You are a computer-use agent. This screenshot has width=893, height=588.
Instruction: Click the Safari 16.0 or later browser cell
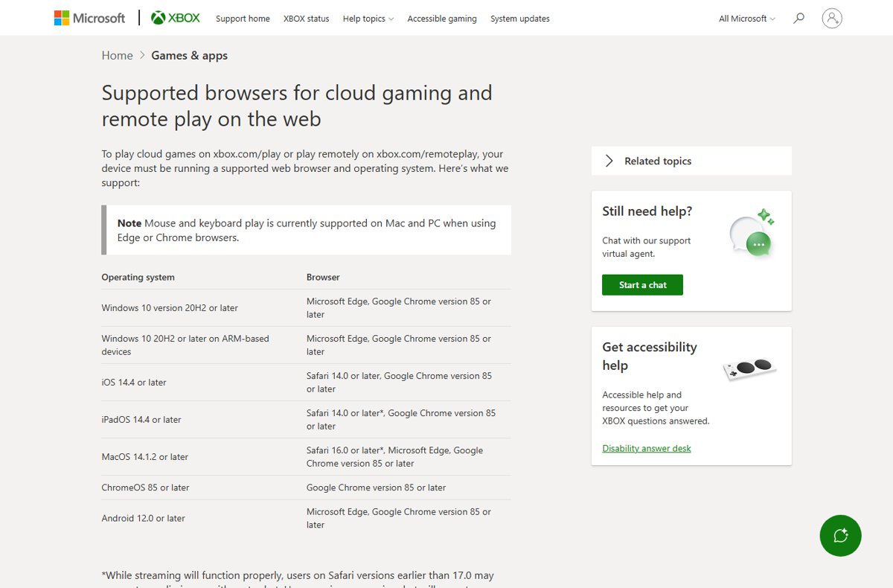(394, 456)
